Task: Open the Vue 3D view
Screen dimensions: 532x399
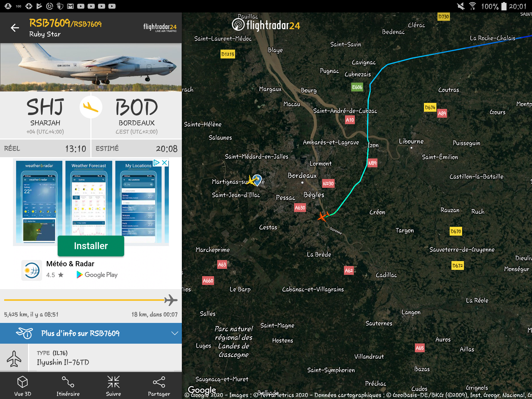Action: [23, 386]
